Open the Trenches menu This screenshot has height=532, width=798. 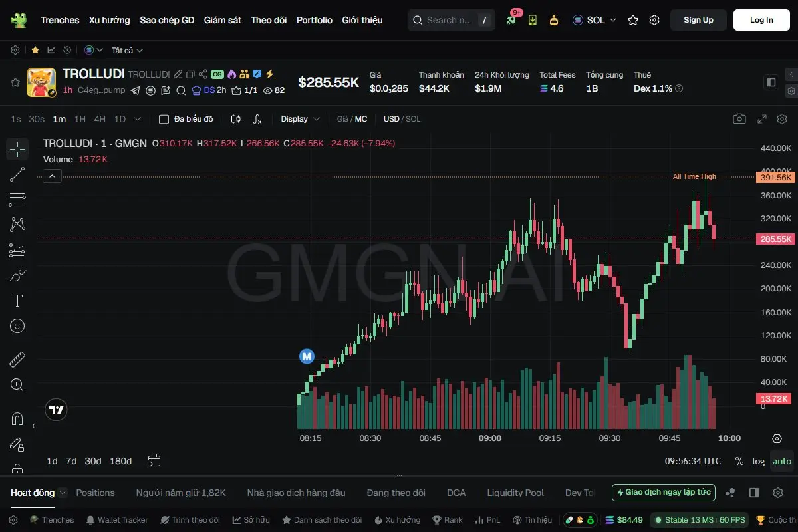60,20
